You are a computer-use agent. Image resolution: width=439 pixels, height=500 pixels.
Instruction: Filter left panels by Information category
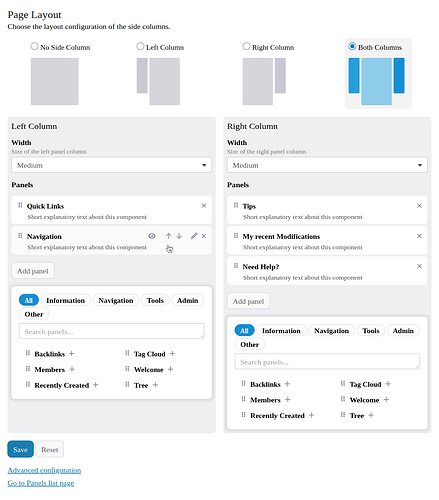coord(66,300)
